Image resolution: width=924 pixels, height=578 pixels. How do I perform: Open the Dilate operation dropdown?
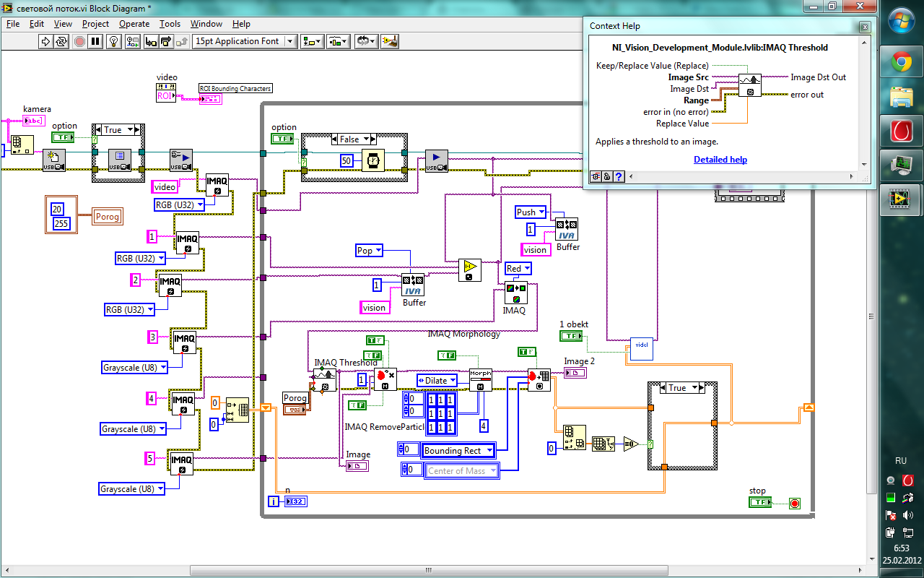[437, 380]
